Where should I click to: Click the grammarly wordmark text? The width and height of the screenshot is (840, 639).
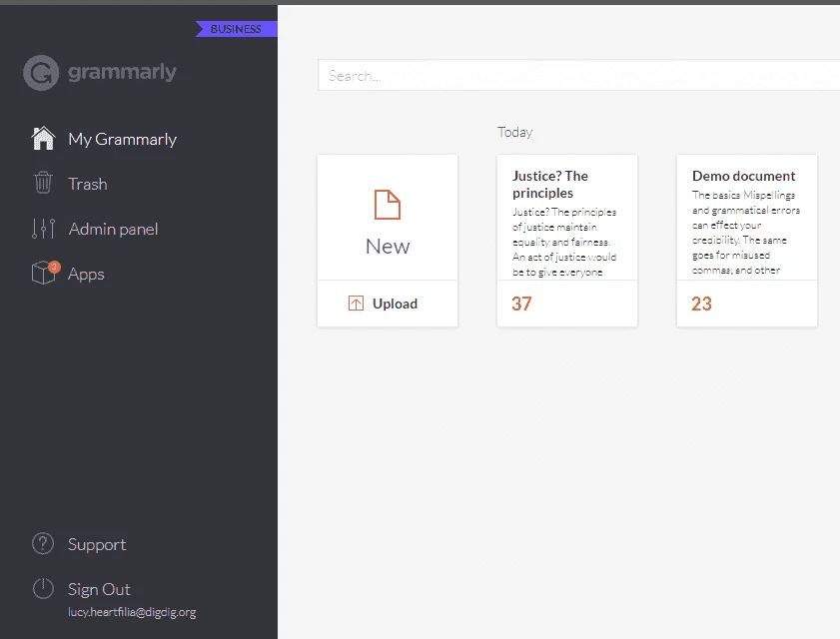[x=122, y=72]
